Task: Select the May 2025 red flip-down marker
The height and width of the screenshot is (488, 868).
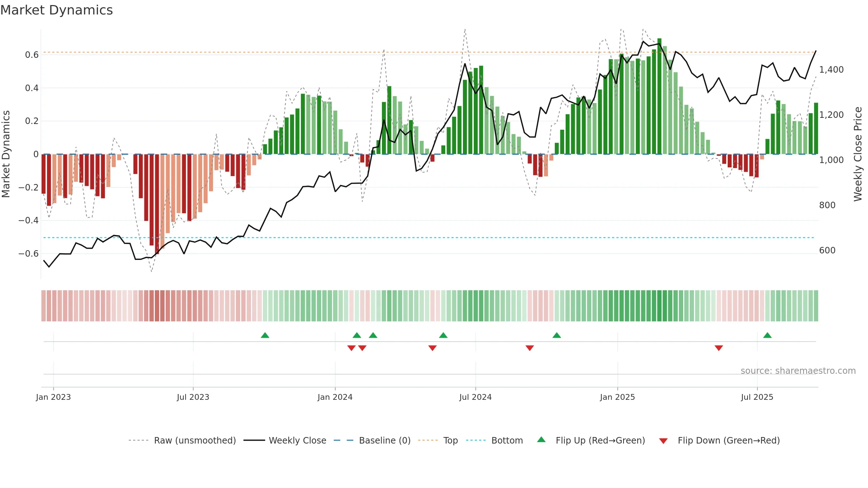Action: (719, 348)
